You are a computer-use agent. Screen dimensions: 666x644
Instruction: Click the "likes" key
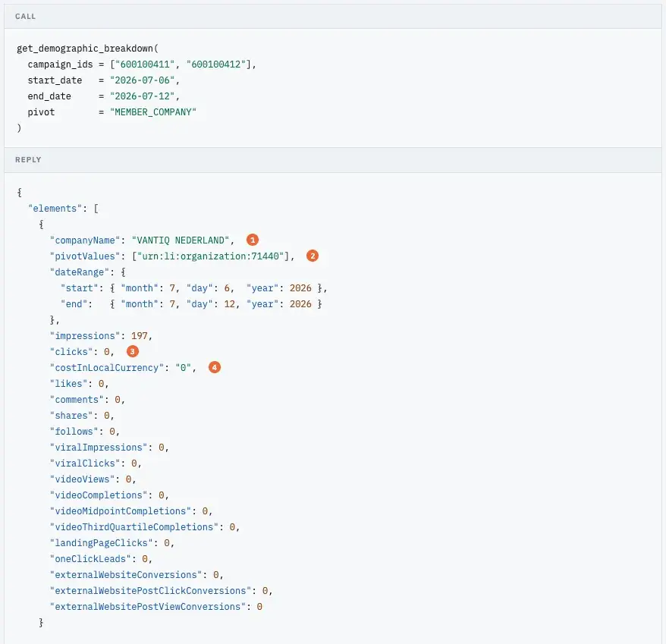point(69,384)
